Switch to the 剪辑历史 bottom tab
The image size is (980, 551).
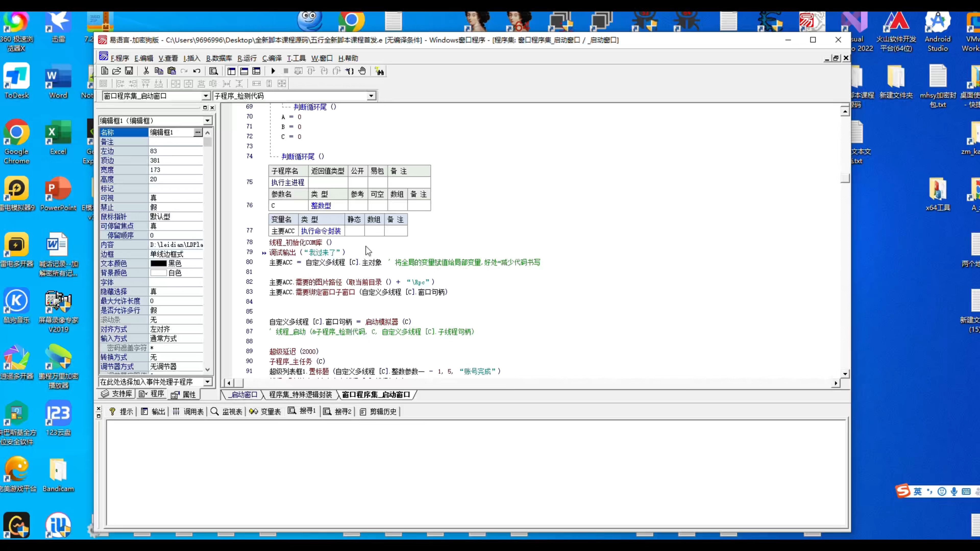pyautogui.click(x=378, y=411)
